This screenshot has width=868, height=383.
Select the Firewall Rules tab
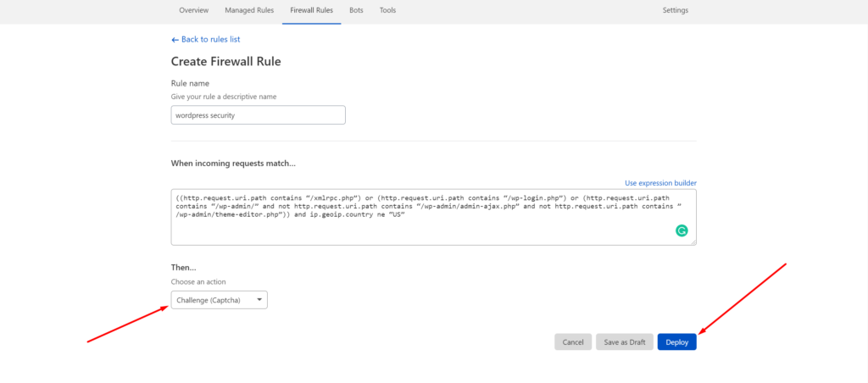coord(312,10)
